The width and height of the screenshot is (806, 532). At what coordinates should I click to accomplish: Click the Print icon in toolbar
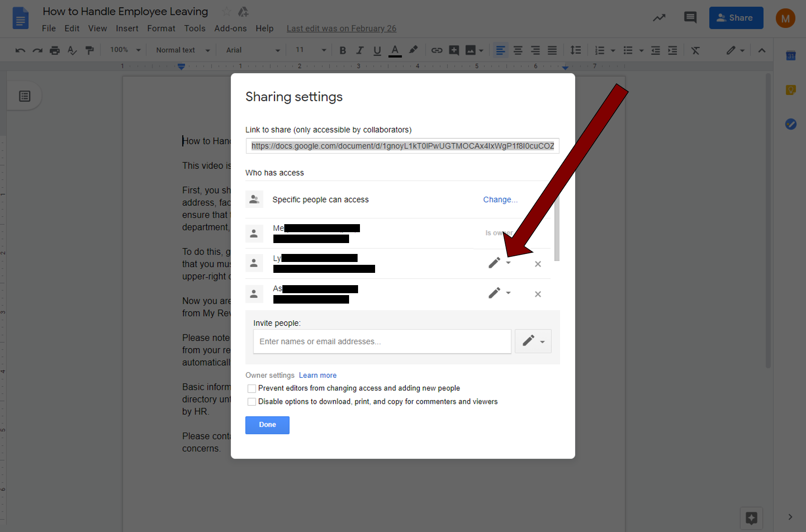[55, 50]
